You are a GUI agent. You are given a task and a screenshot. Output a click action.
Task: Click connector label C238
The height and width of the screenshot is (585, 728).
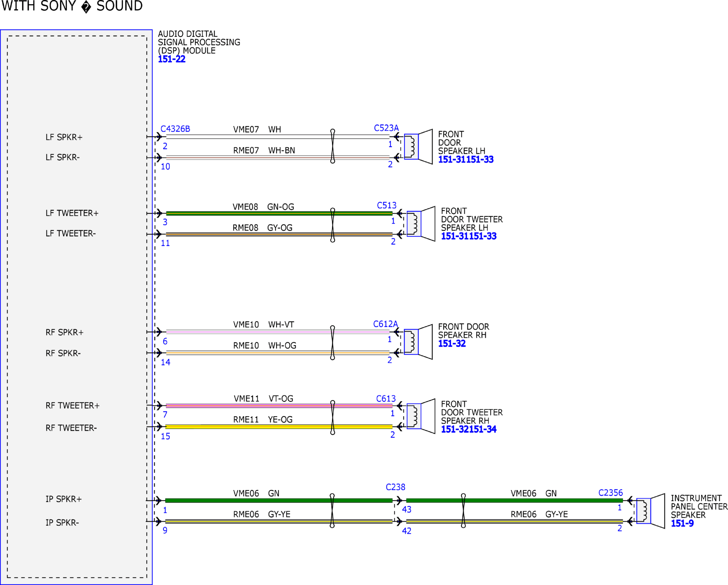[x=395, y=487]
